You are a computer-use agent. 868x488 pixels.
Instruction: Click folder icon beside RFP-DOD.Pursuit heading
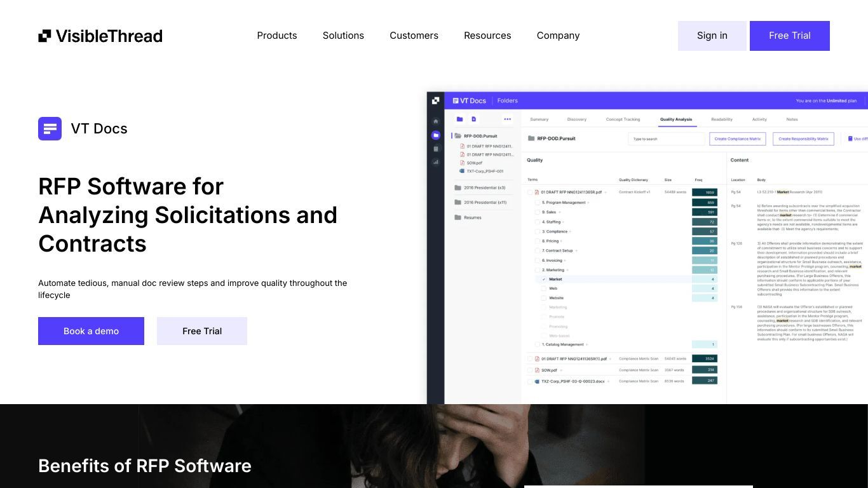pyautogui.click(x=531, y=138)
